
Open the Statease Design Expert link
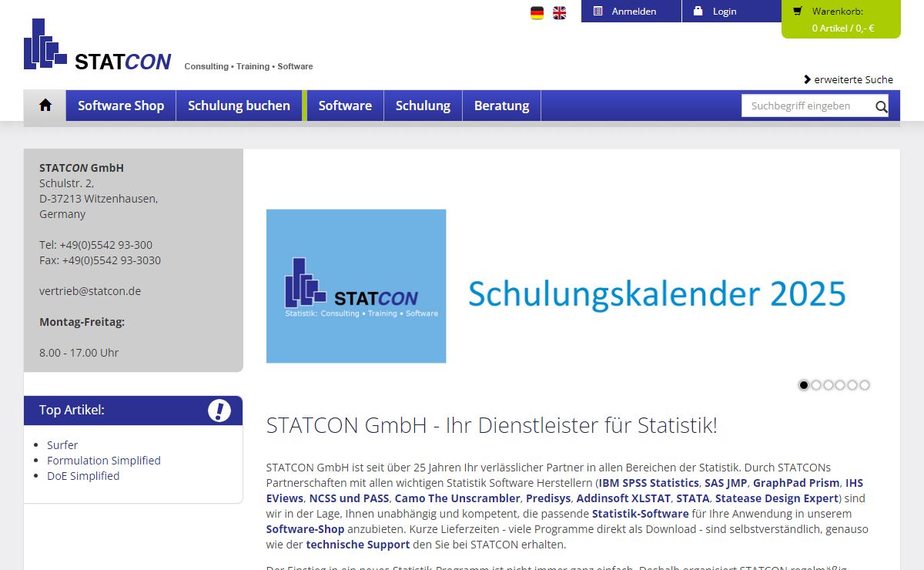776,498
